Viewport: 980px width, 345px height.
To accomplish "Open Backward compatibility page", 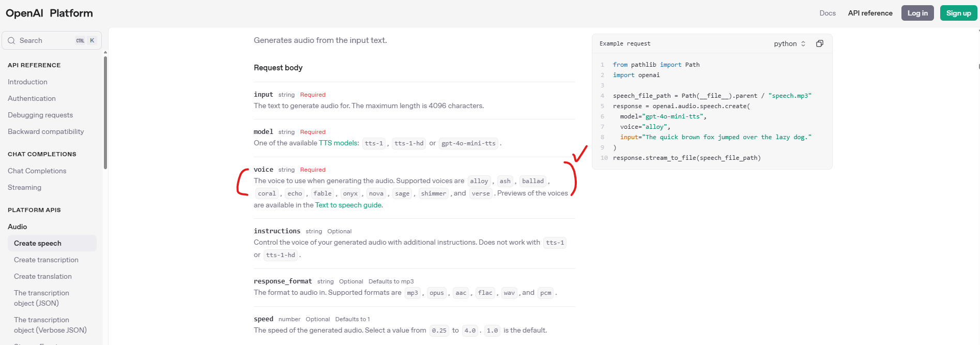I will (x=45, y=131).
